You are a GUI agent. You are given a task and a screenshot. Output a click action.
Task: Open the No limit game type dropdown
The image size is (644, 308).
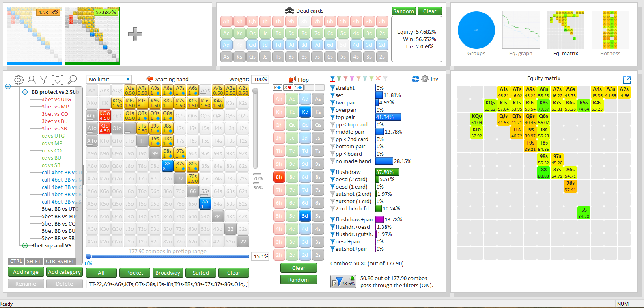(x=109, y=79)
